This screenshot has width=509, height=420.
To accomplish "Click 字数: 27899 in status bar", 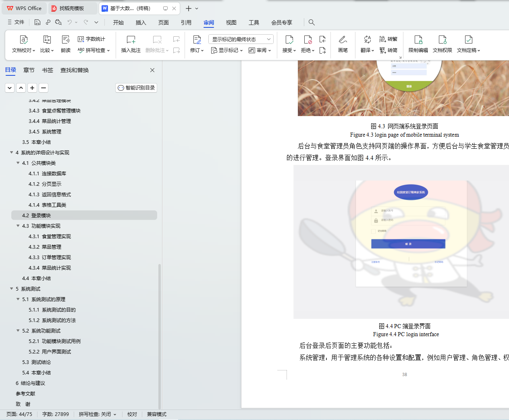I will click(55, 414).
